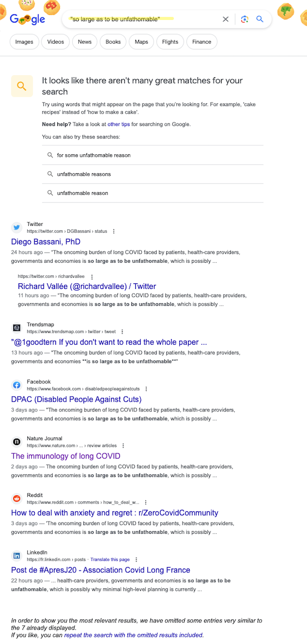Click 'Translate this page' on LinkedIn result
The image size is (307, 644).
(110, 559)
